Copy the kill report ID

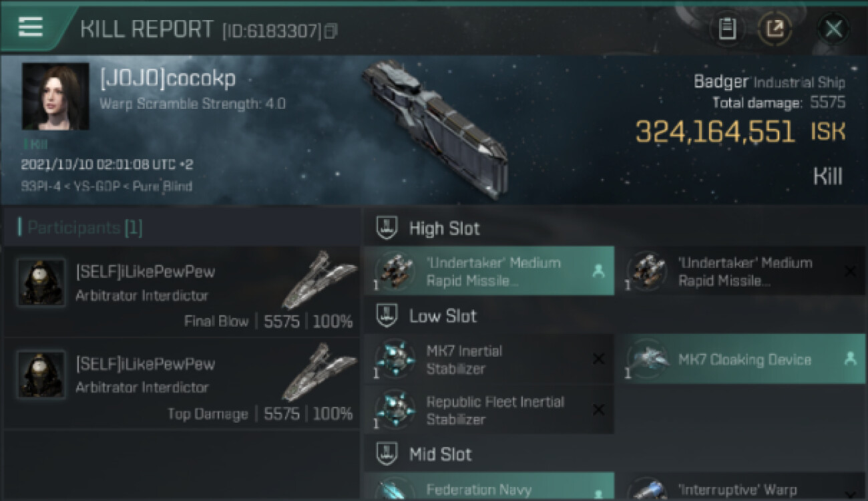[x=331, y=31]
